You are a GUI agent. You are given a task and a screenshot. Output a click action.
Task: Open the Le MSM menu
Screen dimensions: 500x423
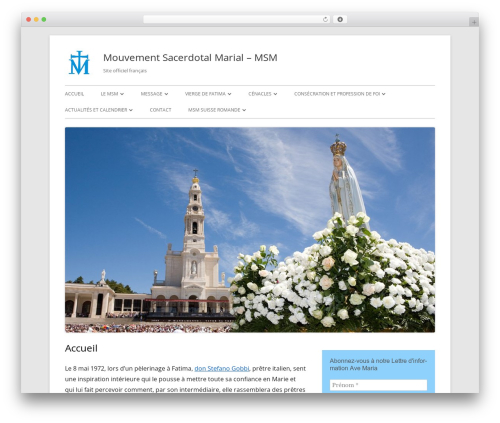(109, 94)
